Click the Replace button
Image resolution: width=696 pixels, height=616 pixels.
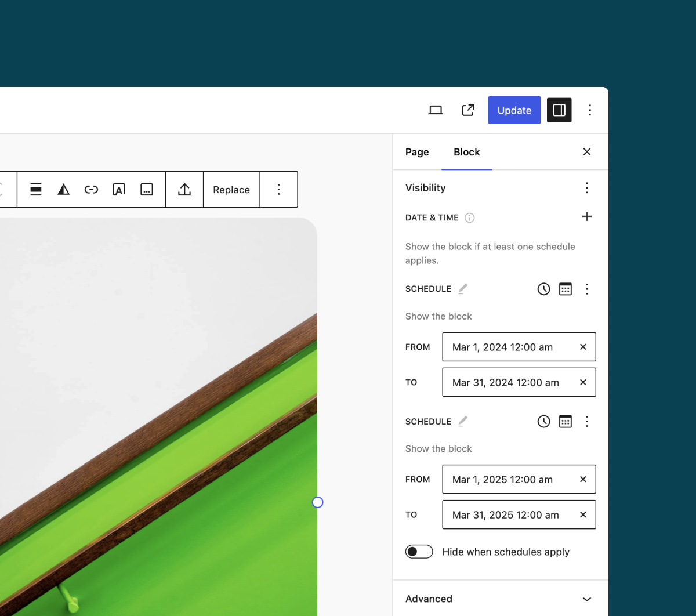coord(231,190)
